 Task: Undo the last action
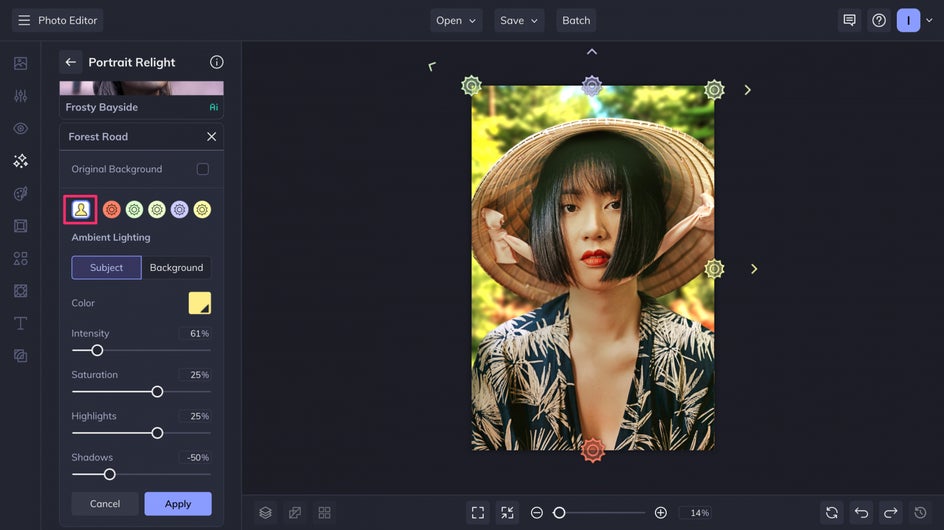pos(862,513)
